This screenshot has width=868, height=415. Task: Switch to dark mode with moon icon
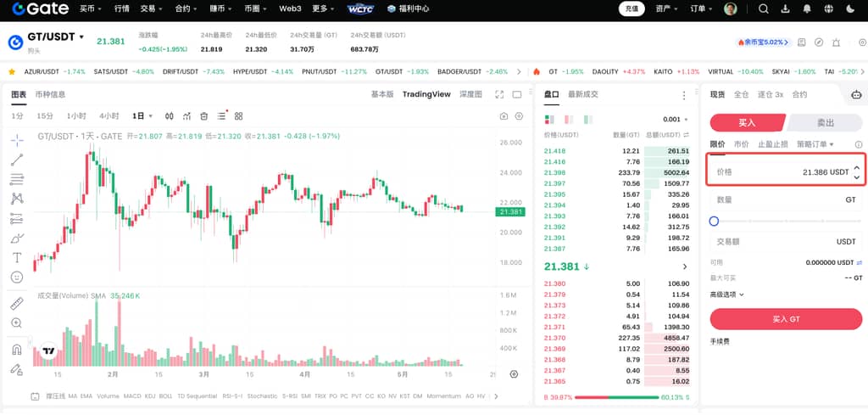pyautogui.click(x=849, y=9)
